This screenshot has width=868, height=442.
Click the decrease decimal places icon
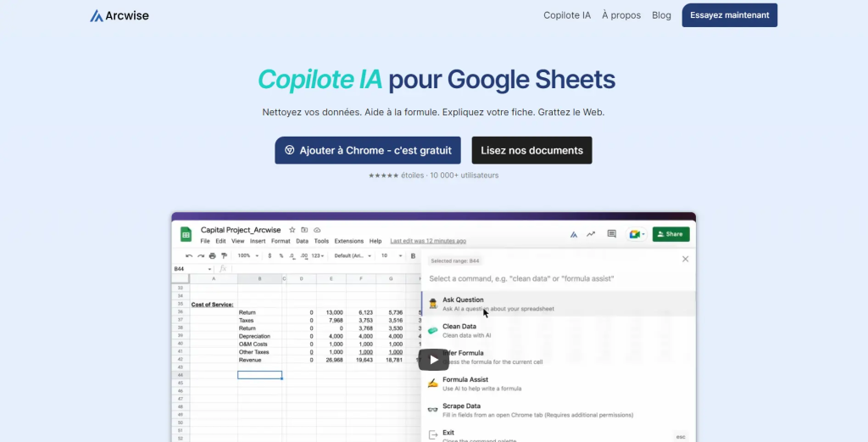292,256
